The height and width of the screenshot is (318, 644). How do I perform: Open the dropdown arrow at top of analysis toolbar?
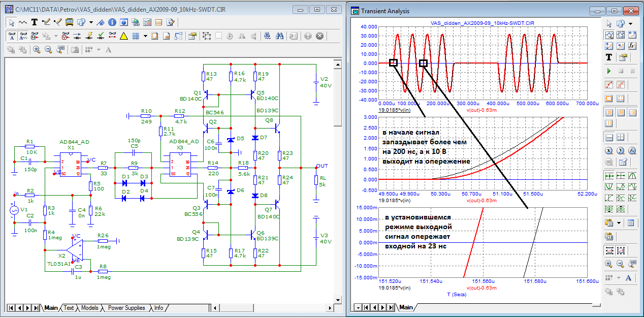coord(630,23)
